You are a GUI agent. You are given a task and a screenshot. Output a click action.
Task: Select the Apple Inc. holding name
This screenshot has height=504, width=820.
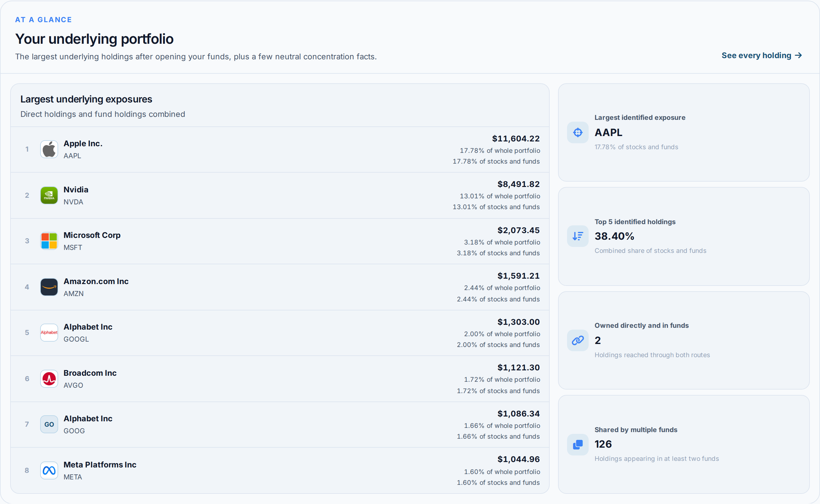point(83,144)
